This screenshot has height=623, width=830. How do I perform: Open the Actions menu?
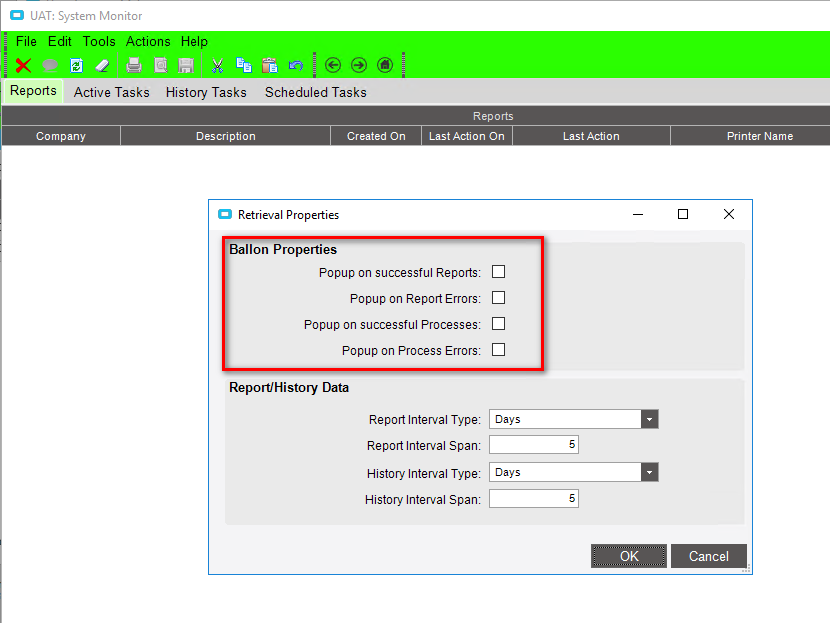pos(148,41)
